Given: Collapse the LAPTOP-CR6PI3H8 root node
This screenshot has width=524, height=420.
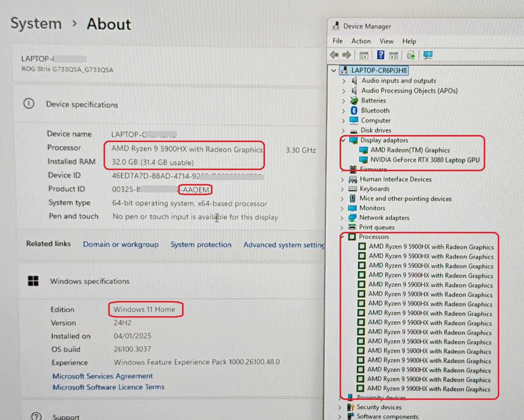Looking at the screenshot, I should [334, 70].
